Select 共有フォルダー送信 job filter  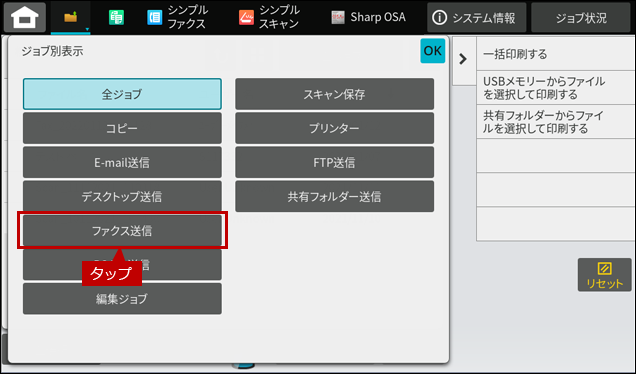click(x=335, y=197)
